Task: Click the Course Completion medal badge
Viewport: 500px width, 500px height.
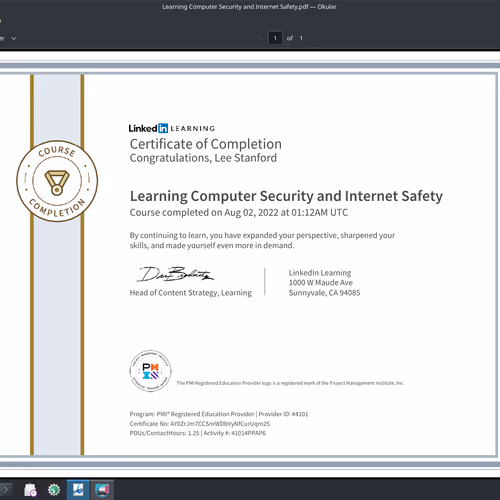Action: [57, 181]
